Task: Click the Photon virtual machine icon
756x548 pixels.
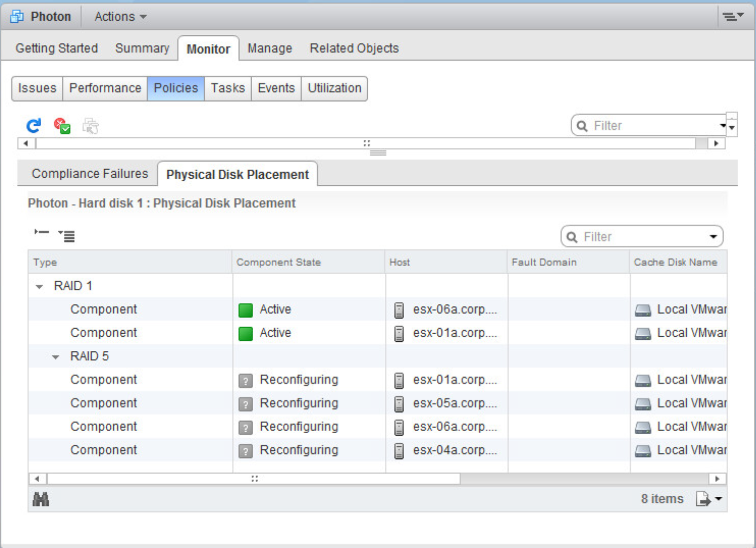Action: coord(17,17)
